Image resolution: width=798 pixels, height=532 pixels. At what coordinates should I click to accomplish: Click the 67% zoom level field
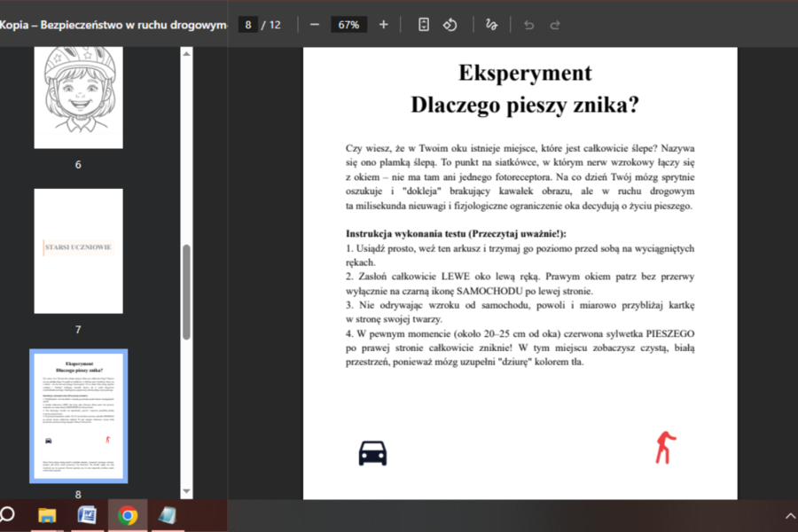(x=348, y=25)
